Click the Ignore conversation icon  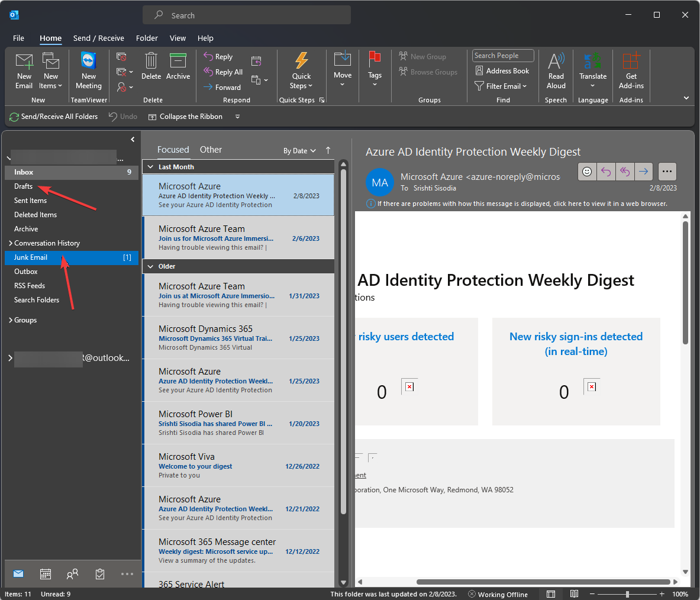pyautogui.click(x=121, y=57)
